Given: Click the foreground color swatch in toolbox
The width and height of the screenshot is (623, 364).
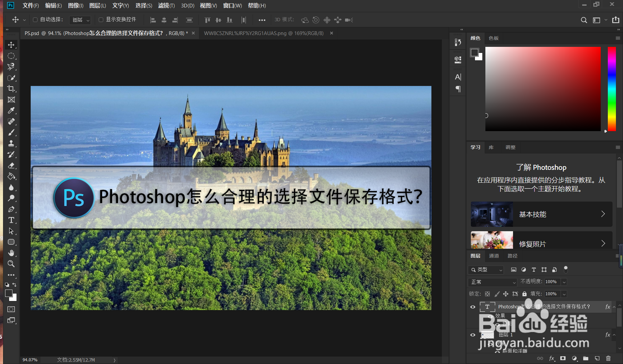Looking at the screenshot, I should [9, 294].
